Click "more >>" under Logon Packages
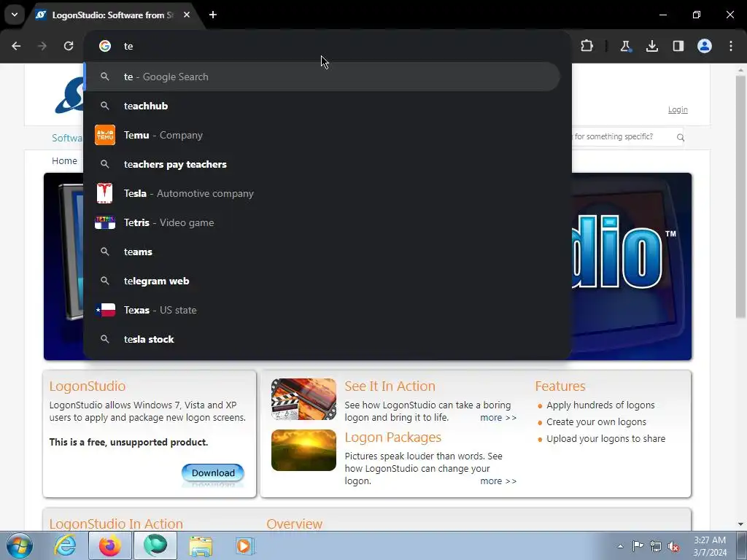747x560 pixels. 498,481
